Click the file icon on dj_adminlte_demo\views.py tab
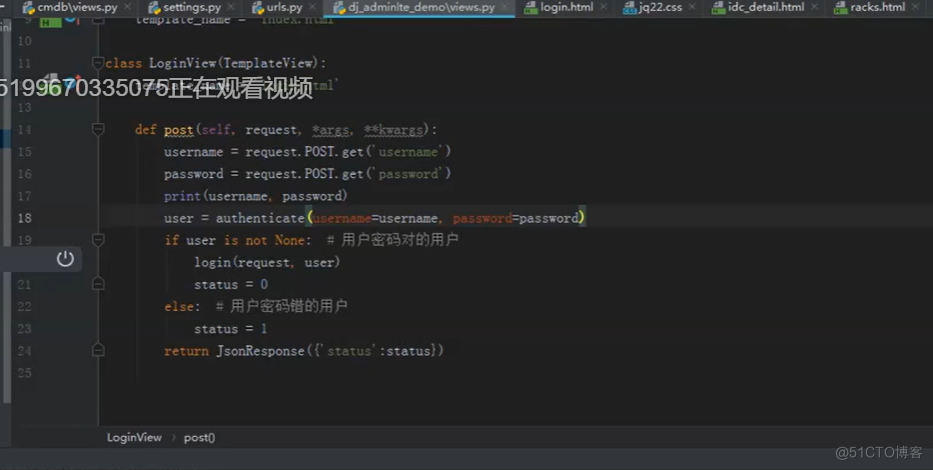This screenshot has height=470, width=933. (x=339, y=8)
